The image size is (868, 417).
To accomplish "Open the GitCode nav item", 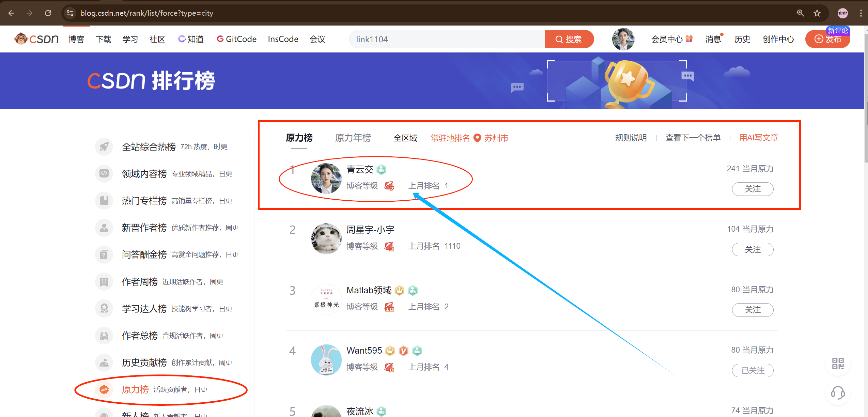I will click(x=236, y=39).
